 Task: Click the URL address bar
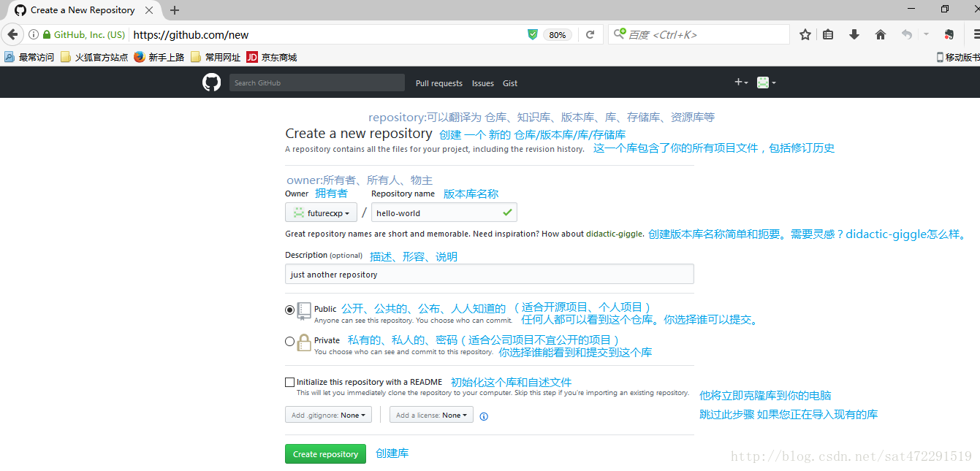coord(327,34)
